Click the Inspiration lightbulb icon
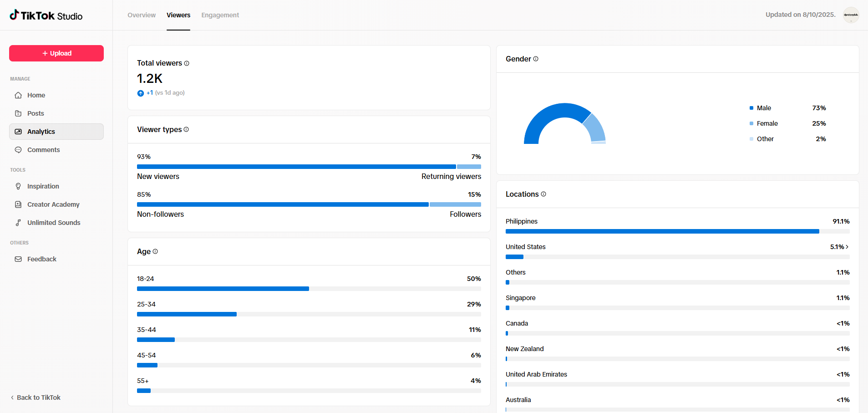The width and height of the screenshot is (868, 413). pyautogui.click(x=18, y=186)
